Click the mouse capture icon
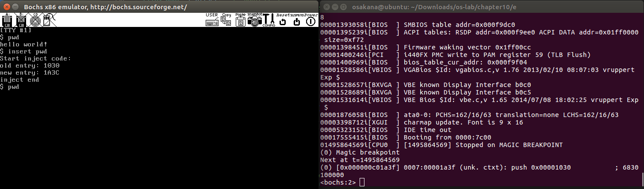The height and width of the screenshot is (189, 644). coord(49,20)
